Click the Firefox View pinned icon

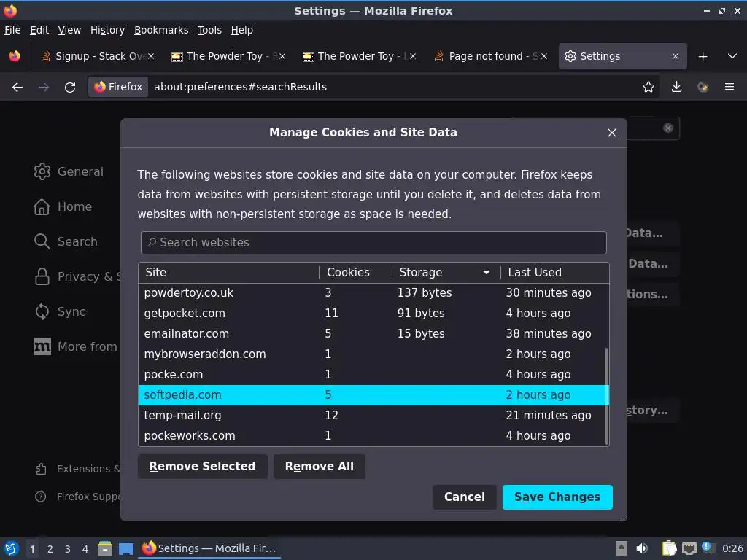(x=15, y=56)
